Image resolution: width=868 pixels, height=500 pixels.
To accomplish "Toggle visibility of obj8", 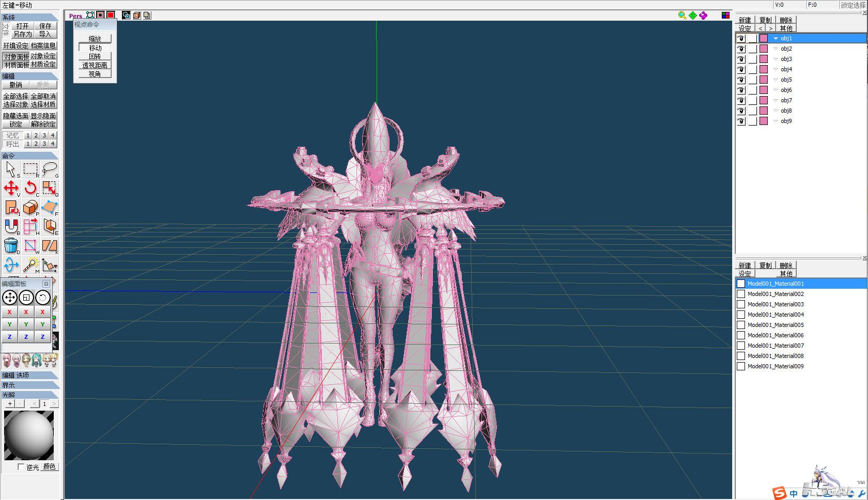I will (x=741, y=111).
